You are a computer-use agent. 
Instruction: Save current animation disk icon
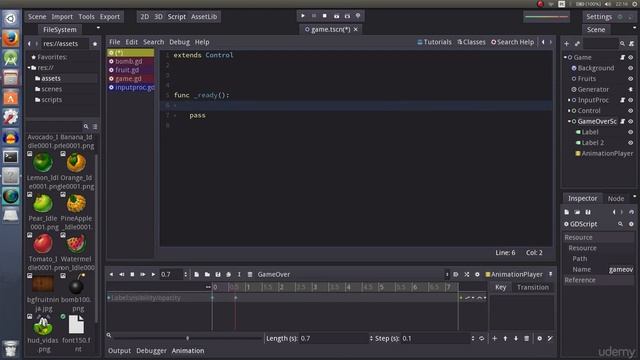tap(218, 274)
